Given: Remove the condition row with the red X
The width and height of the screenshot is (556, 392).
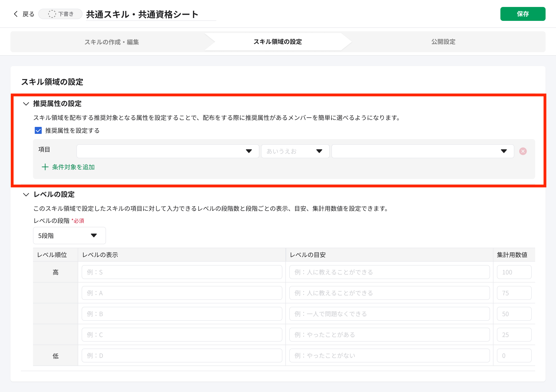Looking at the screenshot, I should coord(523,151).
